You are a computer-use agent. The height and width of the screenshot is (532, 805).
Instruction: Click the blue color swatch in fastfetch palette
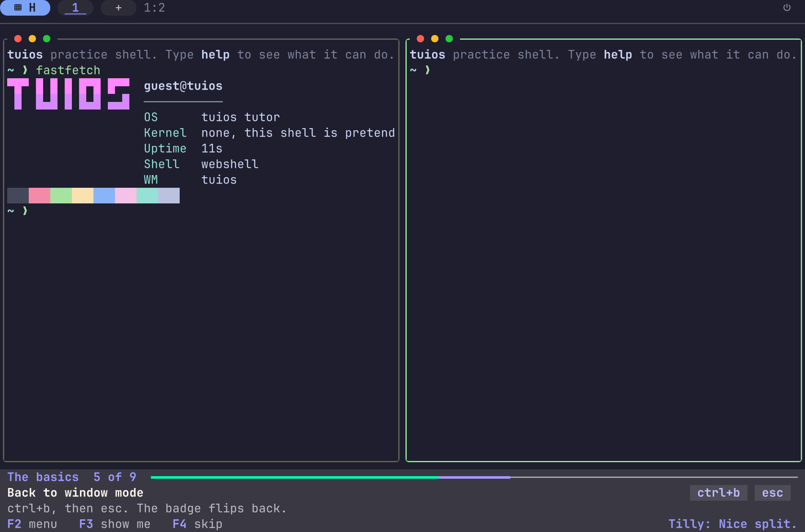[x=104, y=195]
